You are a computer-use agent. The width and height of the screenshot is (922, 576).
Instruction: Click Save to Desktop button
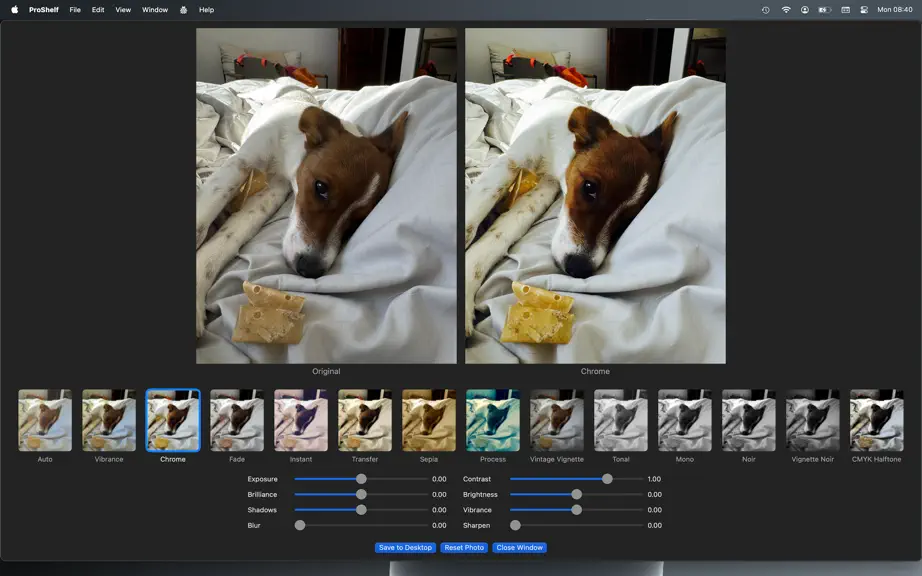tap(405, 547)
